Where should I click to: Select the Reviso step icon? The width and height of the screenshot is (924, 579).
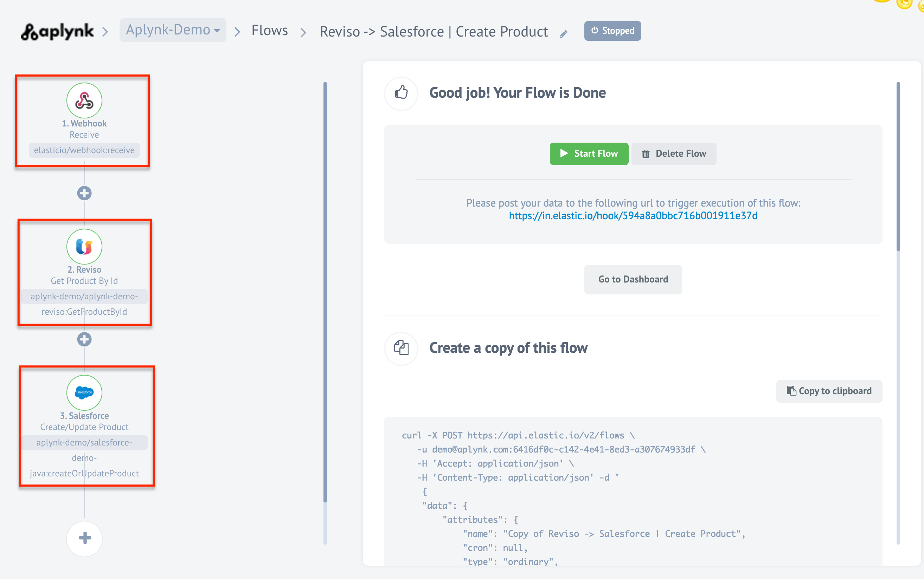pyautogui.click(x=84, y=247)
